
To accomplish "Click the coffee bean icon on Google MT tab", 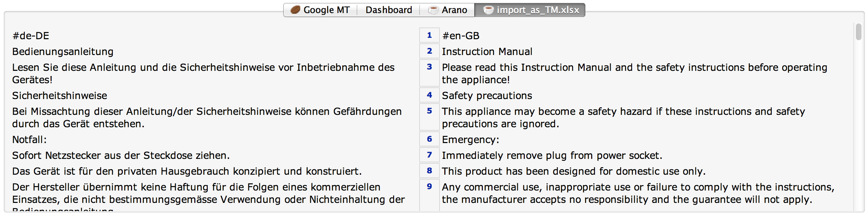I will coord(295,10).
